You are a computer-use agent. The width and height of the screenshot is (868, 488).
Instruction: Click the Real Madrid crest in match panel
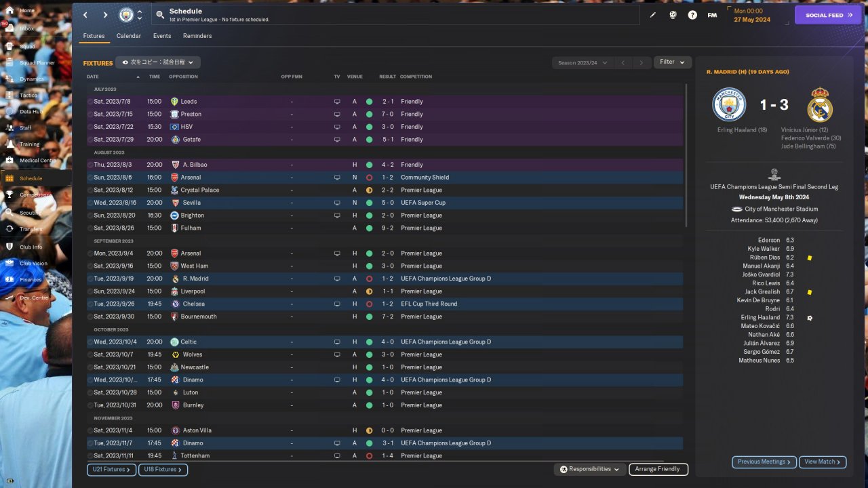(x=820, y=105)
